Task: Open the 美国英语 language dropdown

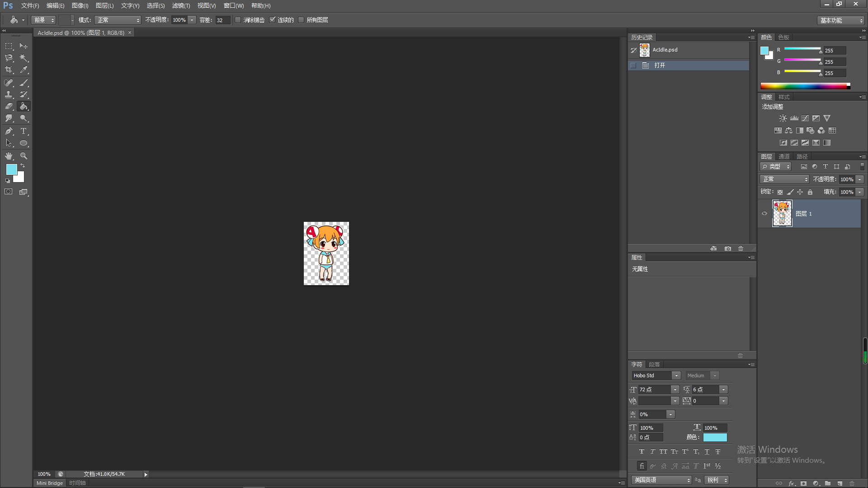Action: [x=662, y=480]
